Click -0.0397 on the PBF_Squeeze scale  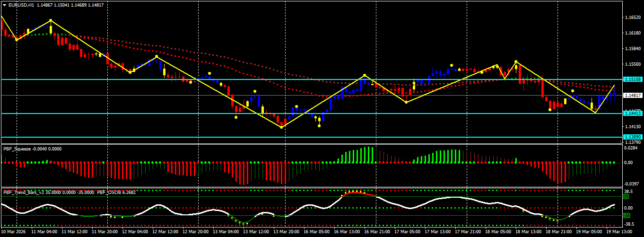(x=631, y=184)
